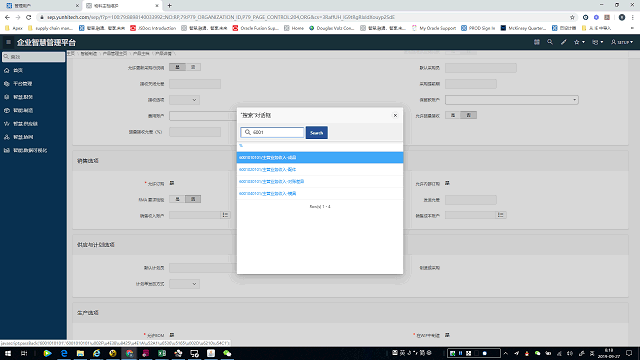Image resolution: width=640 pixels, height=360 pixels.
Task: Click the 默认采购员 input field
Action: tap(481, 68)
